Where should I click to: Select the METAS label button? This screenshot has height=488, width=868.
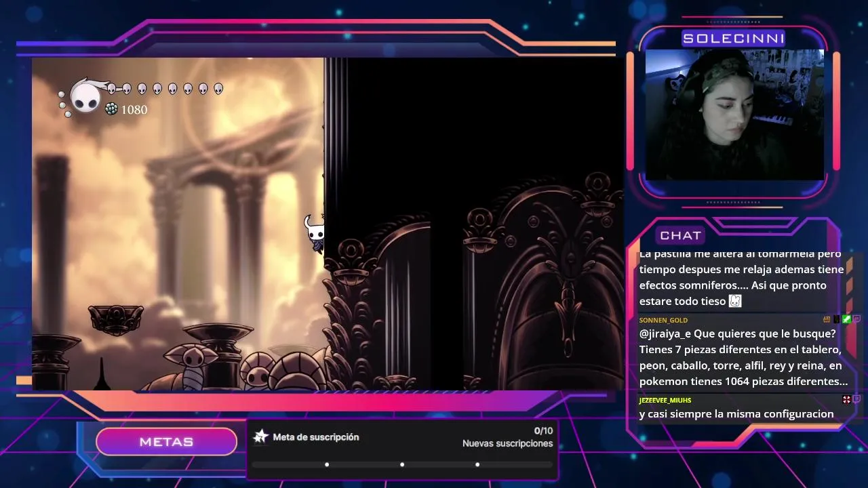point(166,442)
